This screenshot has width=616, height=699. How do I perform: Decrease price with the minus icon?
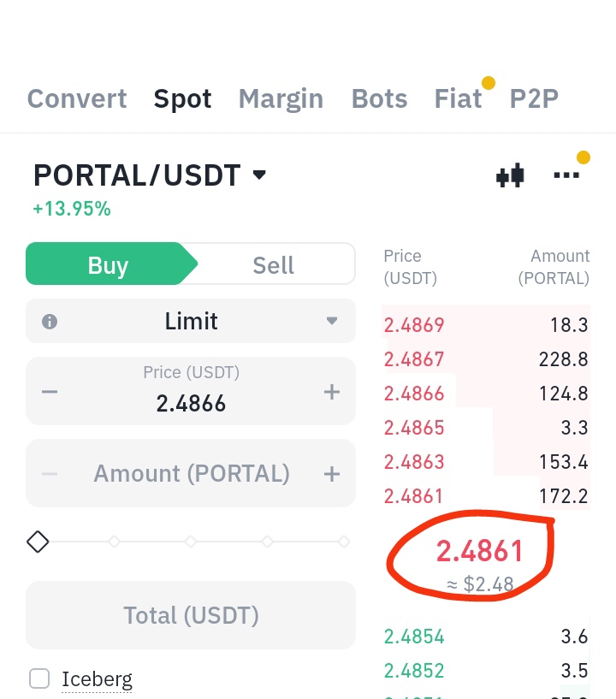coord(50,392)
